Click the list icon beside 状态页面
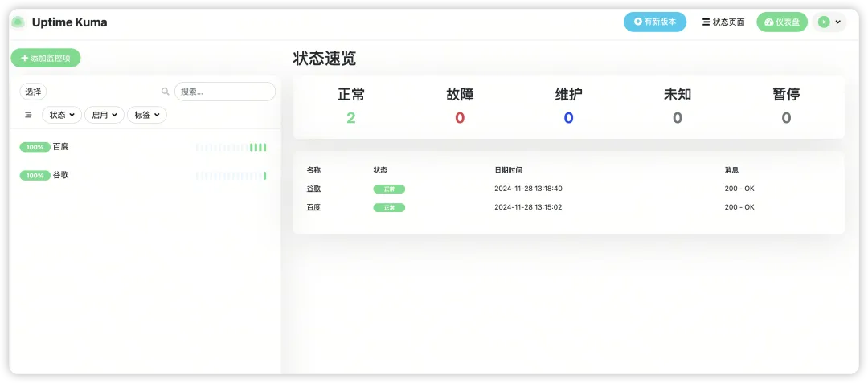Screen dimensions: 868x383 click(706, 22)
